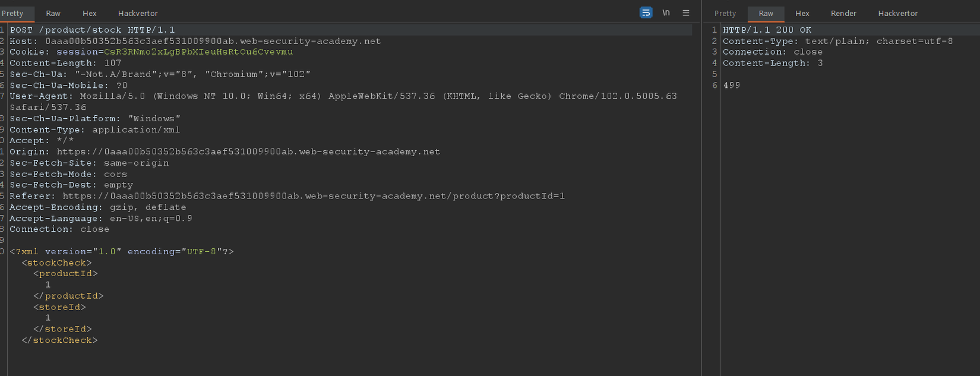Click the POST /product/stock request line
980x376 pixels.
92,30
